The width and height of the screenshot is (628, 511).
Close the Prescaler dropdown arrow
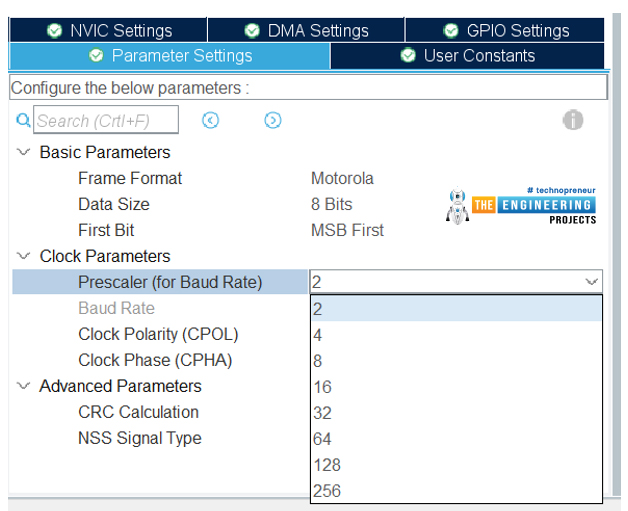592,282
